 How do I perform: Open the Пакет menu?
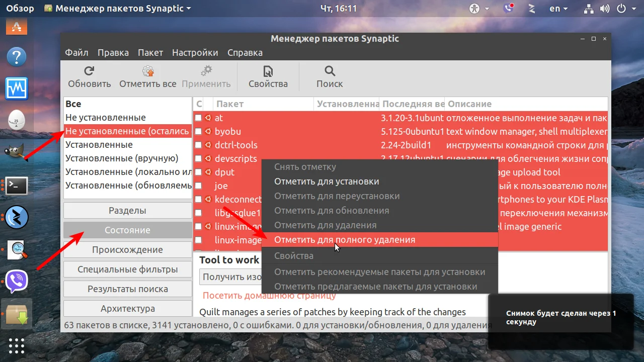pos(150,52)
